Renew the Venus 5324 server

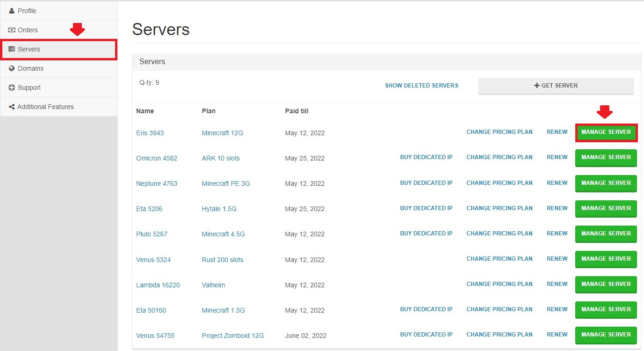557,258
